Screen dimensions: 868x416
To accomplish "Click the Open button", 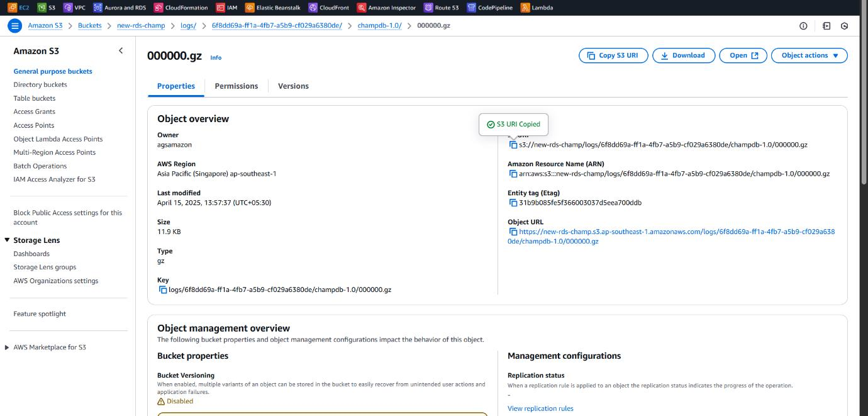I will coord(743,55).
